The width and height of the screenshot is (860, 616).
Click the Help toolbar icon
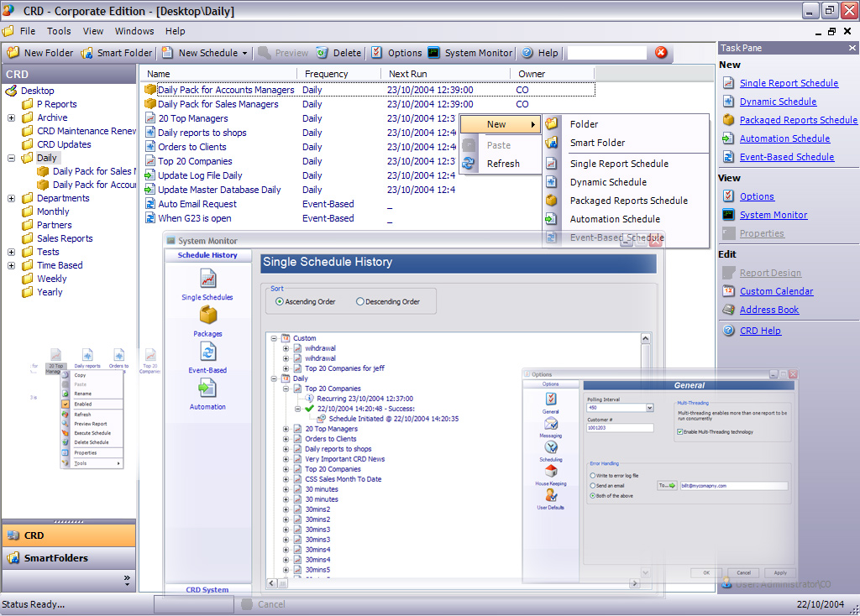[527, 53]
